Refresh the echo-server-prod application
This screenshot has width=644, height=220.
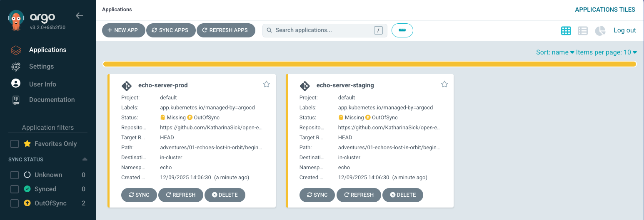click(181, 195)
